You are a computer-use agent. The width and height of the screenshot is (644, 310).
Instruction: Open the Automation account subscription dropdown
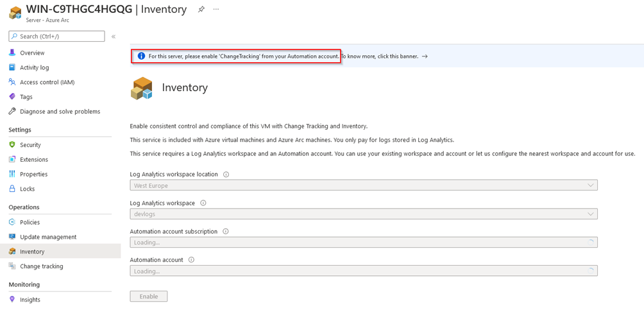364,243
